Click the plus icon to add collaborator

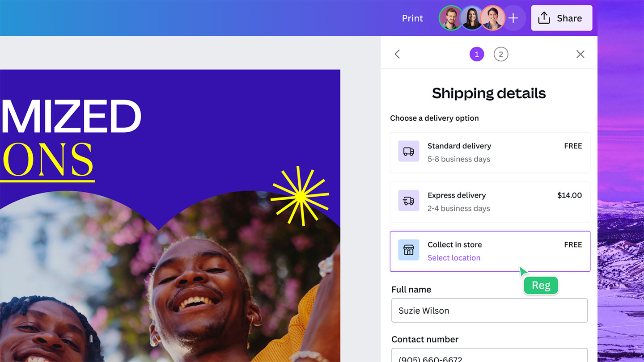(513, 18)
